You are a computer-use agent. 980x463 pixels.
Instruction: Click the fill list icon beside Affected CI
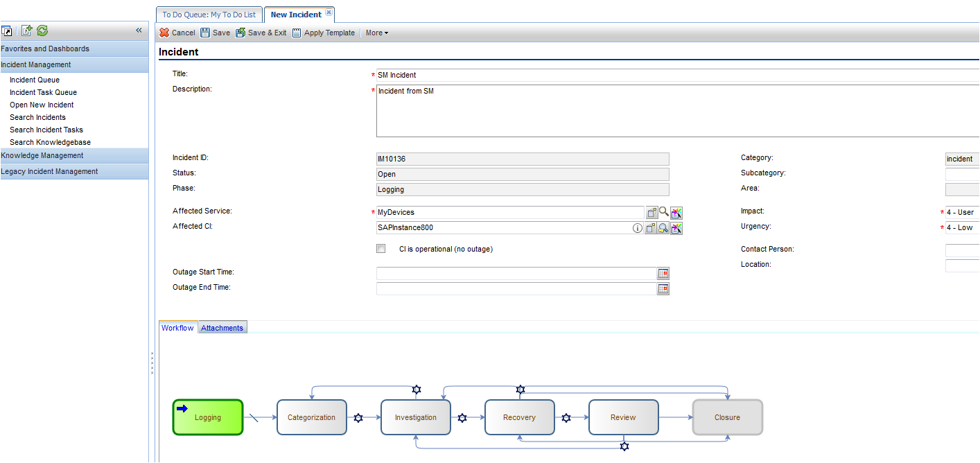[651, 228]
